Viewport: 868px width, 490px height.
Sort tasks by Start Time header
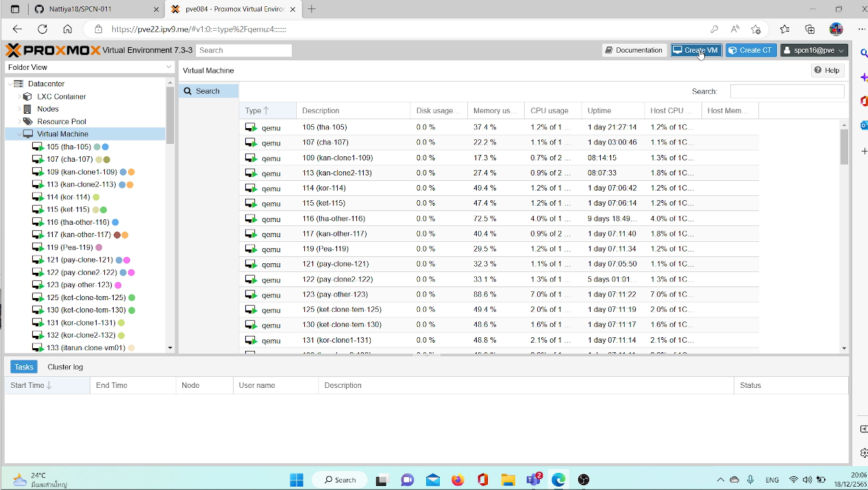(x=47, y=385)
